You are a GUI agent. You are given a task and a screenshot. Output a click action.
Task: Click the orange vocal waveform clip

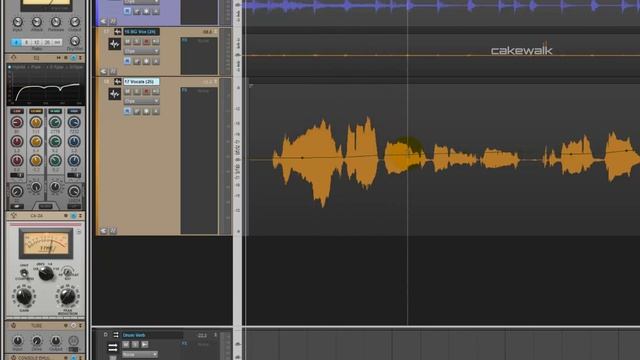pyautogui.click(x=445, y=160)
